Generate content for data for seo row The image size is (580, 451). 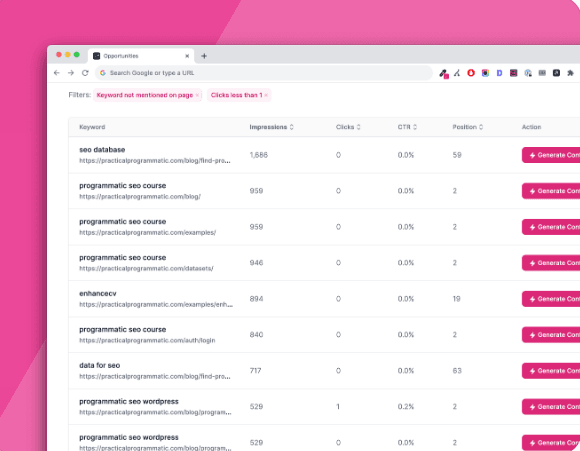(x=551, y=371)
